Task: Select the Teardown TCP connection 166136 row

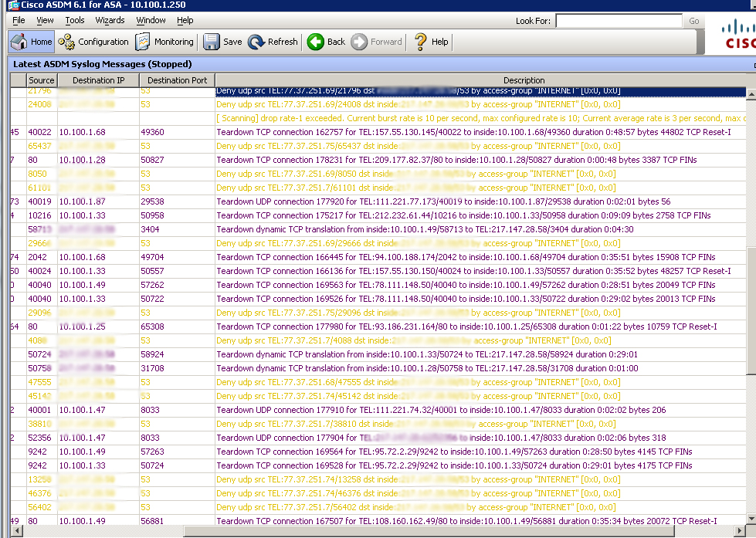Action: tap(378, 272)
